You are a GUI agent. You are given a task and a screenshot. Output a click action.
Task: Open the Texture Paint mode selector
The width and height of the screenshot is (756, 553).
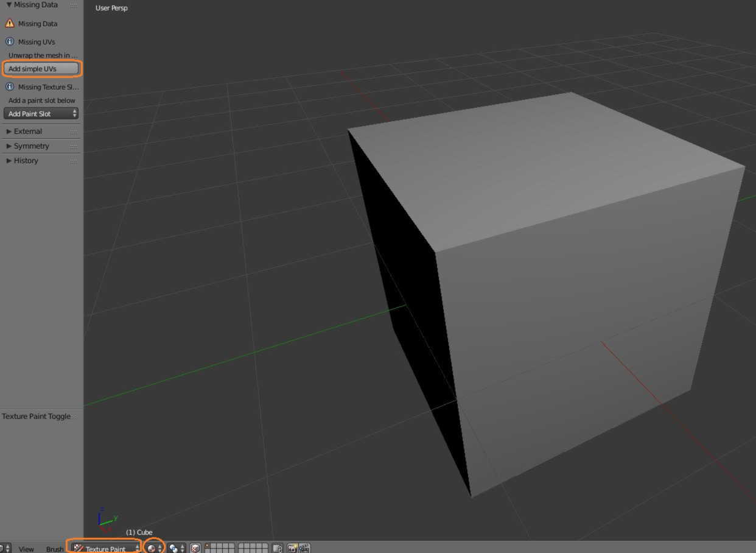(105, 548)
